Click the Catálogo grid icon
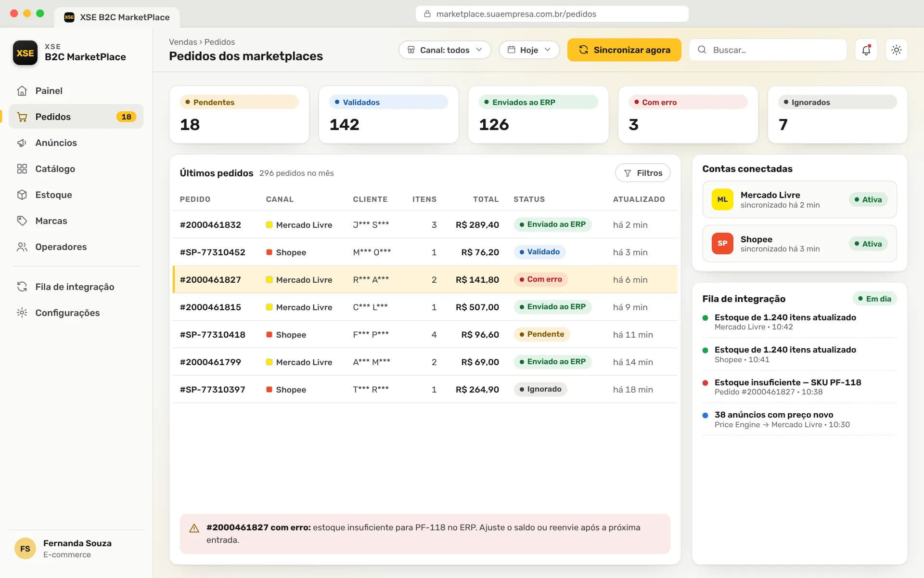 click(x=22, y=169)
